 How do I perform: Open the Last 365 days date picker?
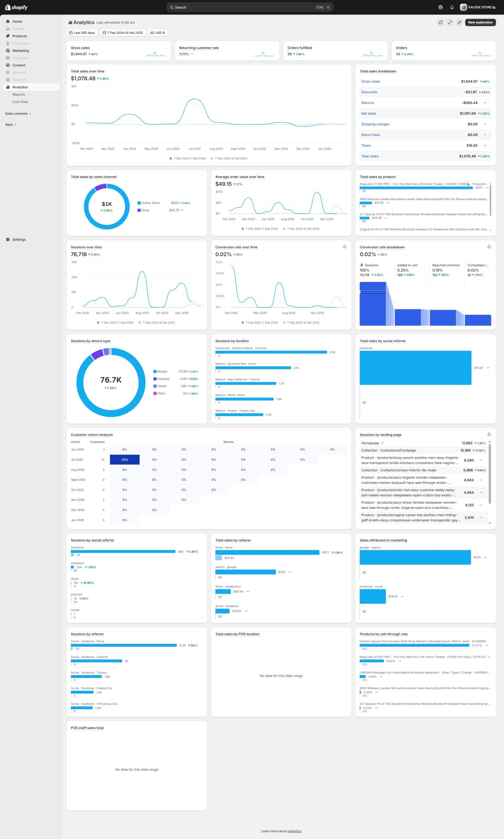click(x=82, y=33)
